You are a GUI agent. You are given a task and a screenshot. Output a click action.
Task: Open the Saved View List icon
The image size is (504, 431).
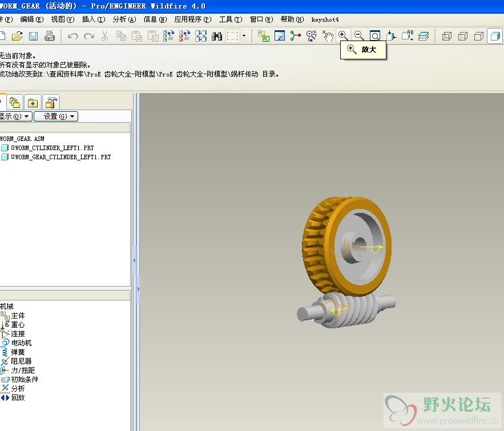tap(408, 36)
